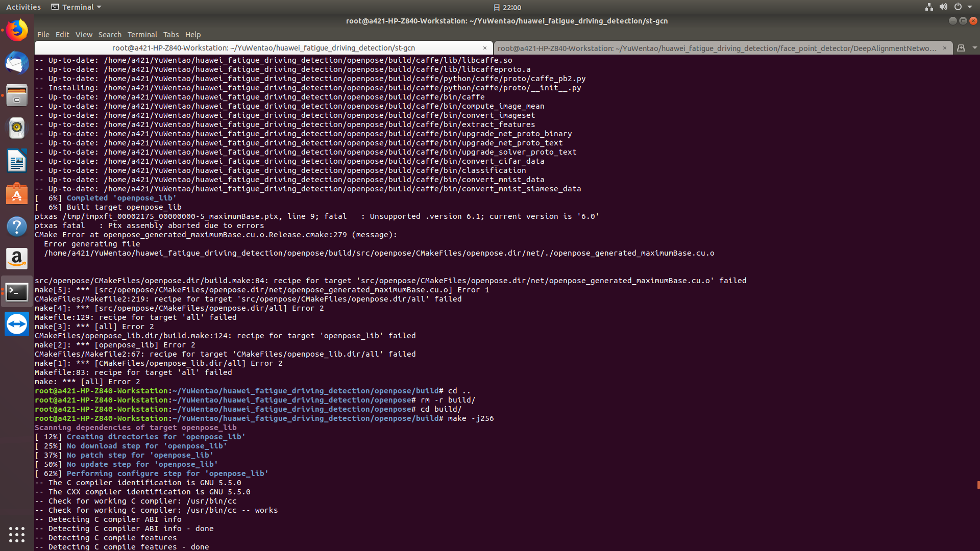Open the system status dropdown arrow
980x551 pixels.
click(x=972, y=7)
